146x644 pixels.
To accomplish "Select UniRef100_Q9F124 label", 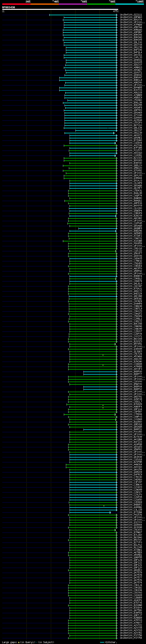I will pyautogui.click(x=131, y=560).
